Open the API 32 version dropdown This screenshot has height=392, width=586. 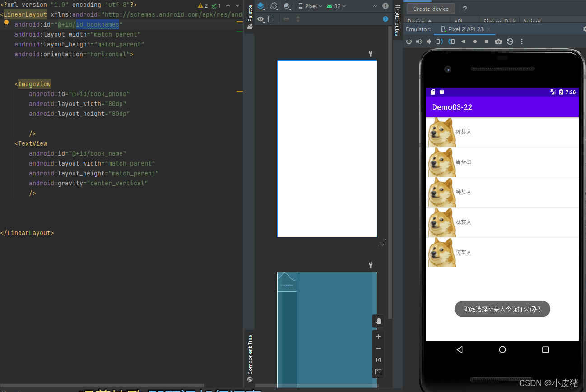[336, 6]
